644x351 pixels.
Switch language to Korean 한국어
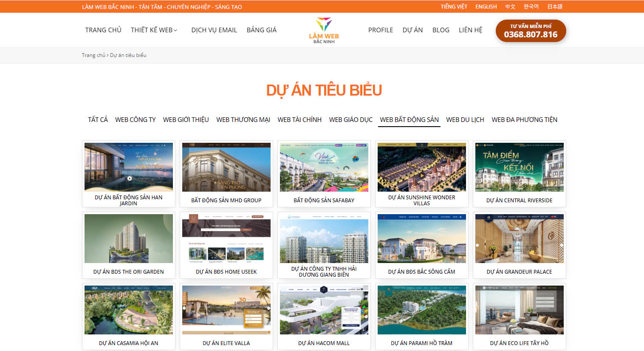(x=531, y=7)
